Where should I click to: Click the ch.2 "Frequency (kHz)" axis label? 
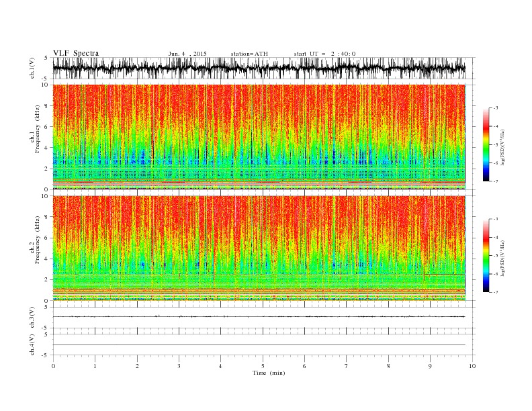click(37, 240)
